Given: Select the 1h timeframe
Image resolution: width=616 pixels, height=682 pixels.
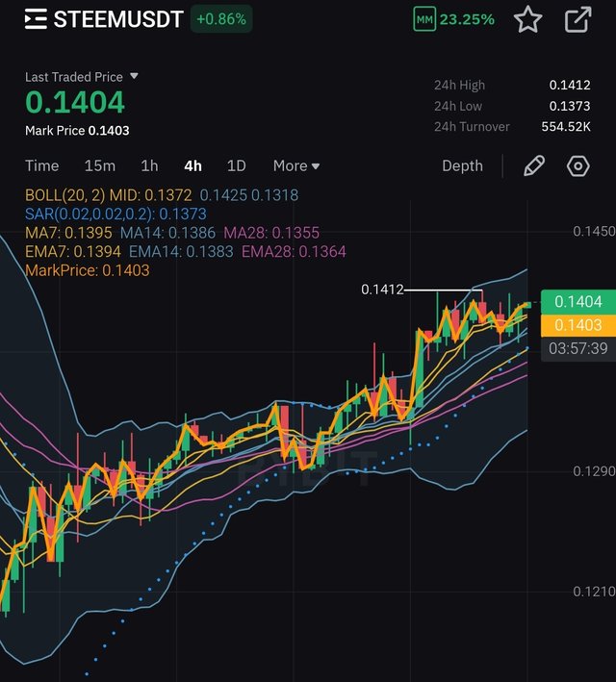Looking at the screenshot, I should coord(149,165).
